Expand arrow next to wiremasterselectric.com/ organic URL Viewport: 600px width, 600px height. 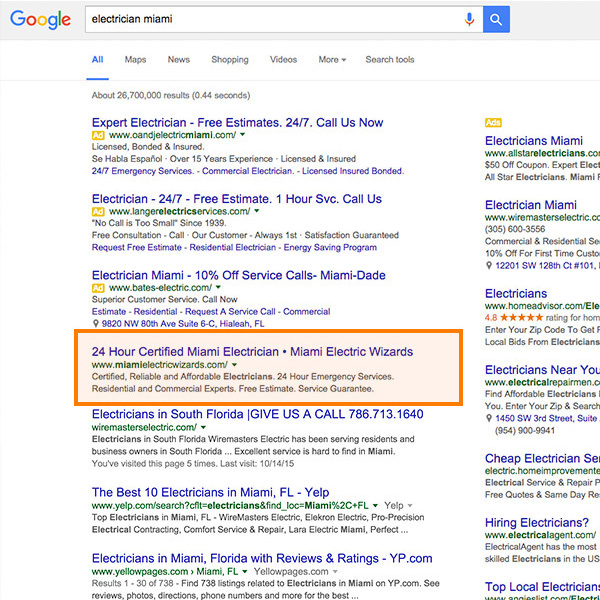[x=203, y=427]
